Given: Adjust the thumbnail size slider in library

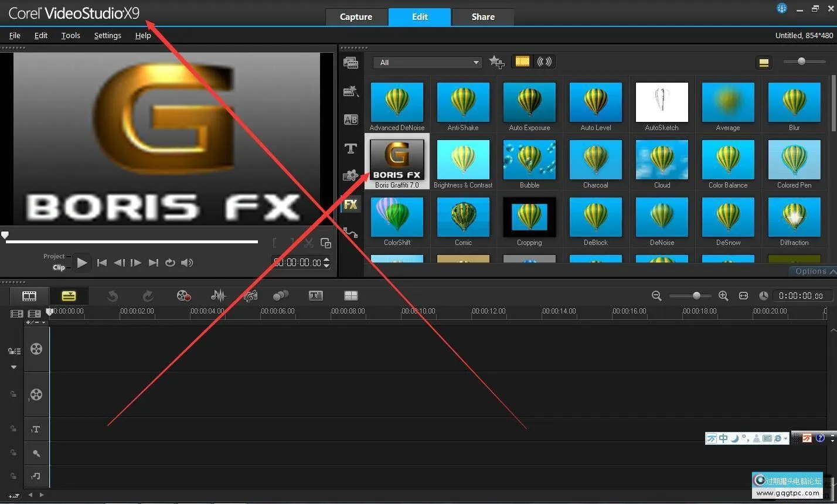Looking at the screenshot, I should (x=801, y=62).
